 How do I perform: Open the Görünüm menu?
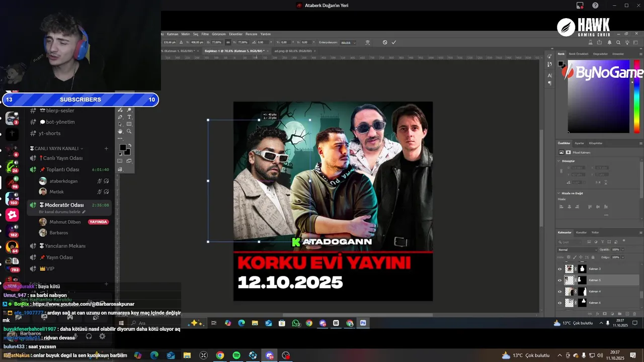219,34
